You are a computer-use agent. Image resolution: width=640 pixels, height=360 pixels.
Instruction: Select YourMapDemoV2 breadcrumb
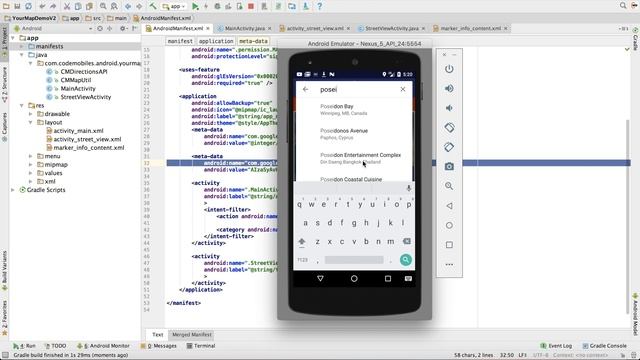point(30,18)
